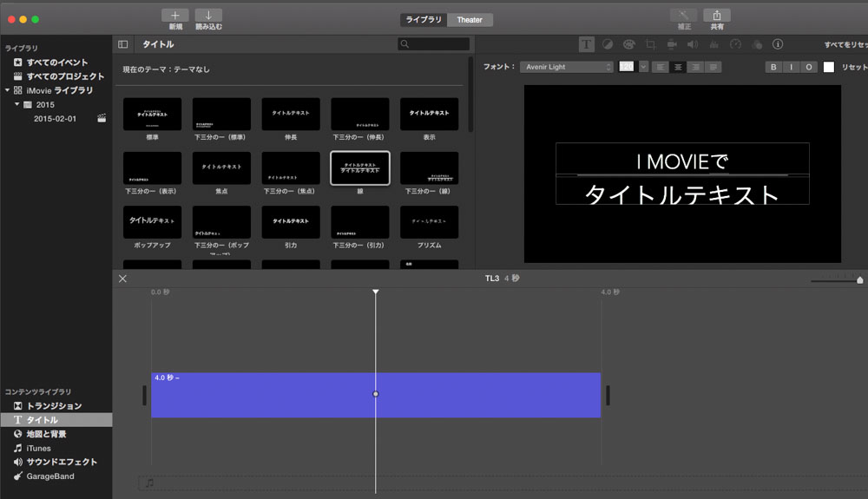Open the stabilization camera icon
The width and height of the screenshot is (868, 499).
(x=672, y=44)
